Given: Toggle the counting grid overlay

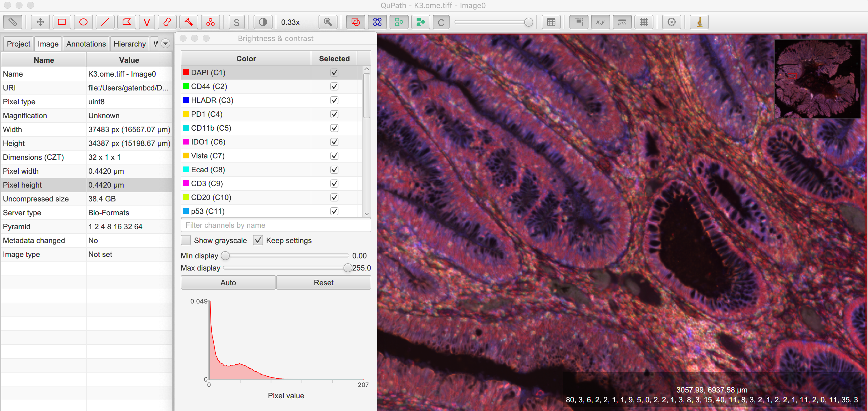Looking at the screenshot, I should point(644,22).
